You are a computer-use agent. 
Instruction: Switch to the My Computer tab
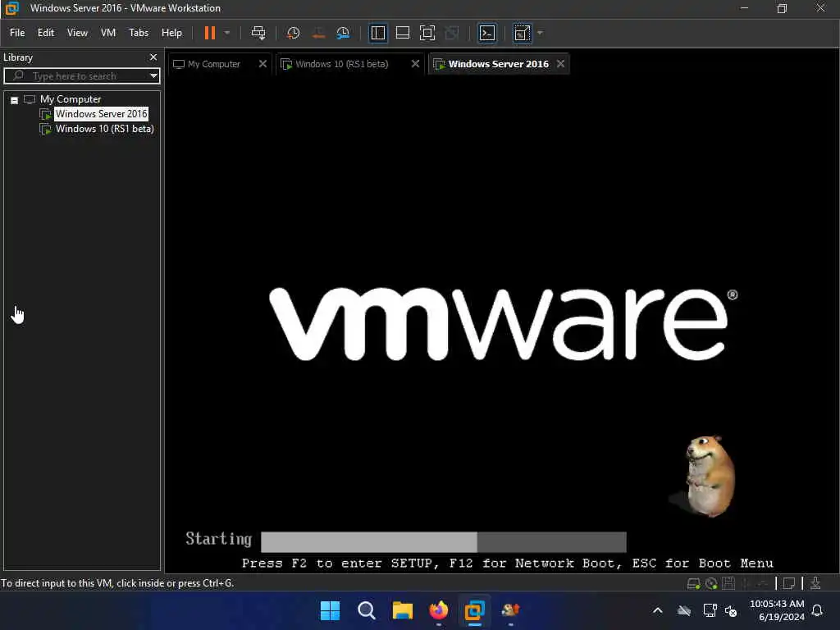point(213,64)
